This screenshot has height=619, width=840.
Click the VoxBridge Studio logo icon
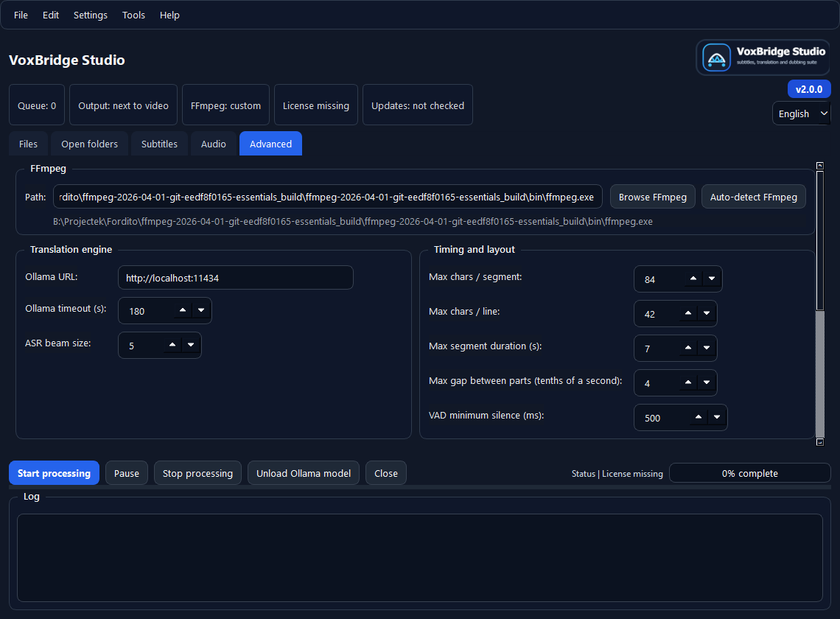(715, 57)
